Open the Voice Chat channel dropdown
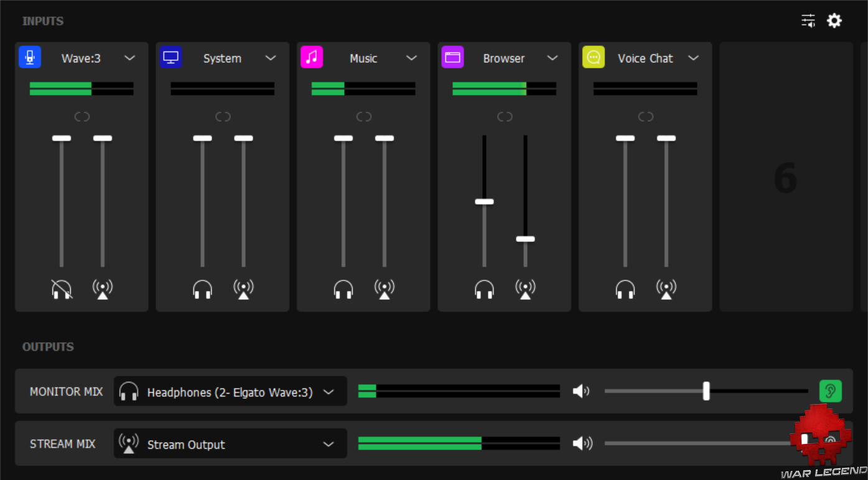Image resolution: width=868 pixels, height=480 pixels. point(693,58)
